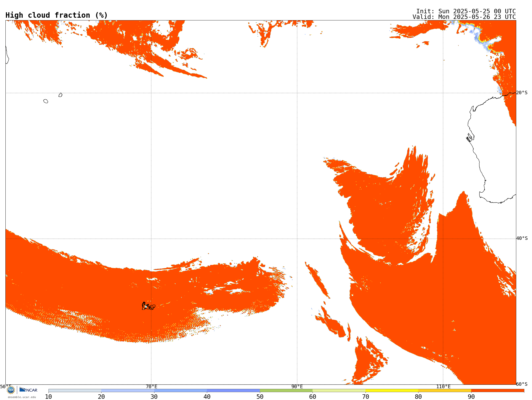The width and height of the screenshot is (532, 400).
Task: Click the 90%+ orange-red colorbar segment
Action: coord(498,391)
